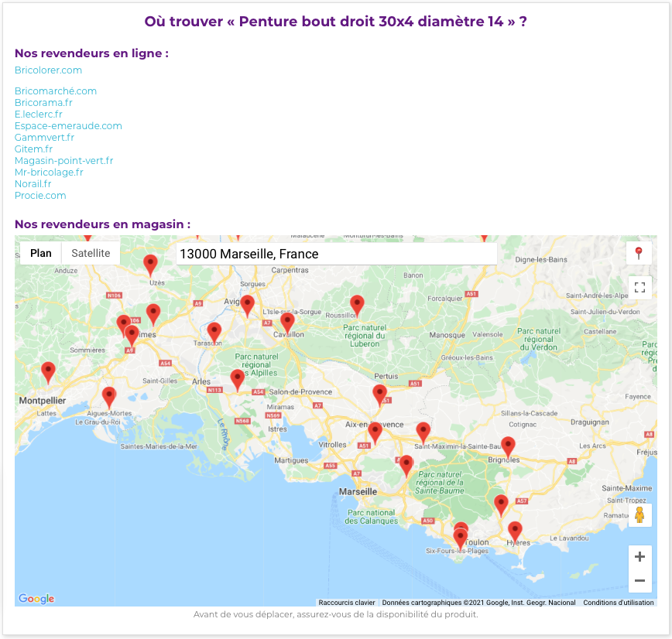Click the address search field
Image resolution: width=672 pixels, height=639 pixels.
click(336, 254)
